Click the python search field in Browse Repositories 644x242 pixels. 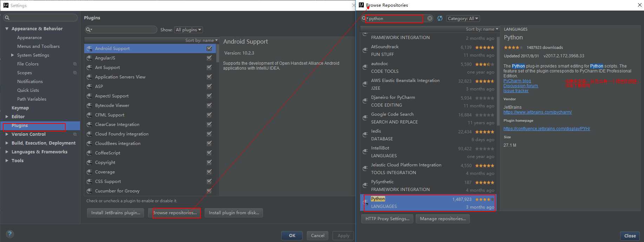tap(397, 19)
